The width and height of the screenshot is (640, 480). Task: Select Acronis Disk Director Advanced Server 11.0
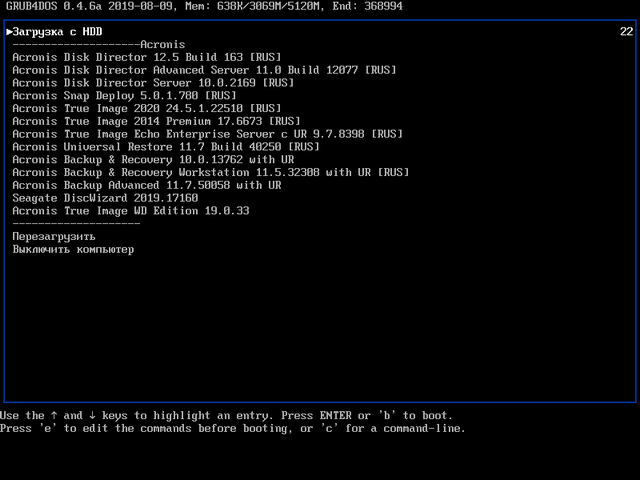point(204,70)
